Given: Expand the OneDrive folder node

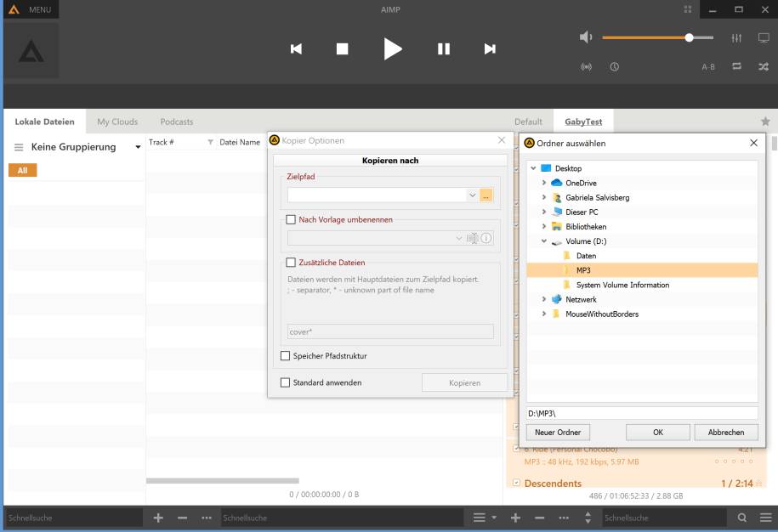Looking at the screenshot, I should [x=544, y=183].
